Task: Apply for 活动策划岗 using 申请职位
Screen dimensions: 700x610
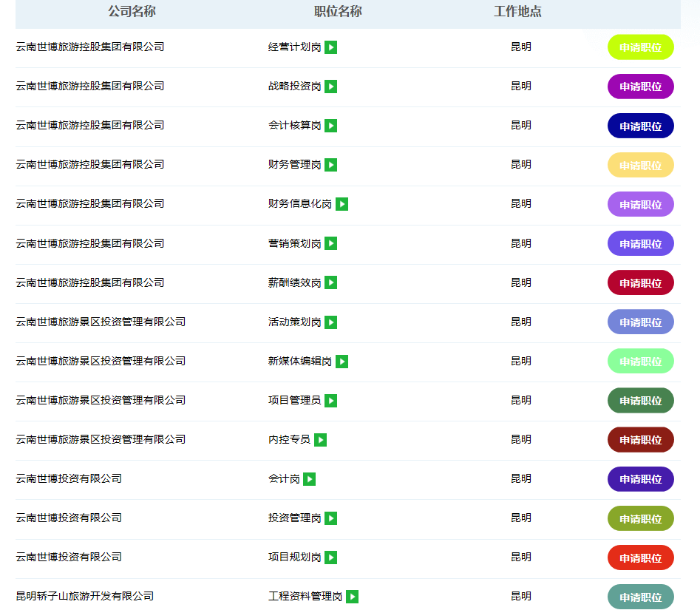Action: (640, 322)
